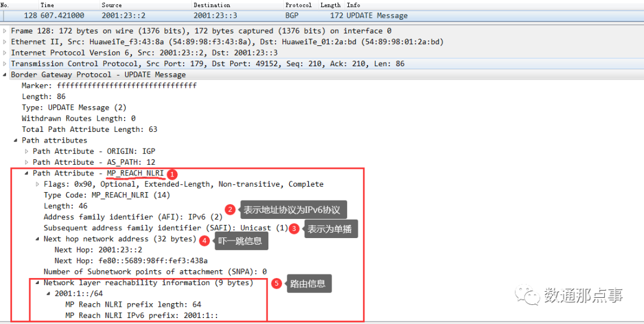
Task: Expand the Frame 128 row
Action: pyautogui.click(x=4, y=31)
